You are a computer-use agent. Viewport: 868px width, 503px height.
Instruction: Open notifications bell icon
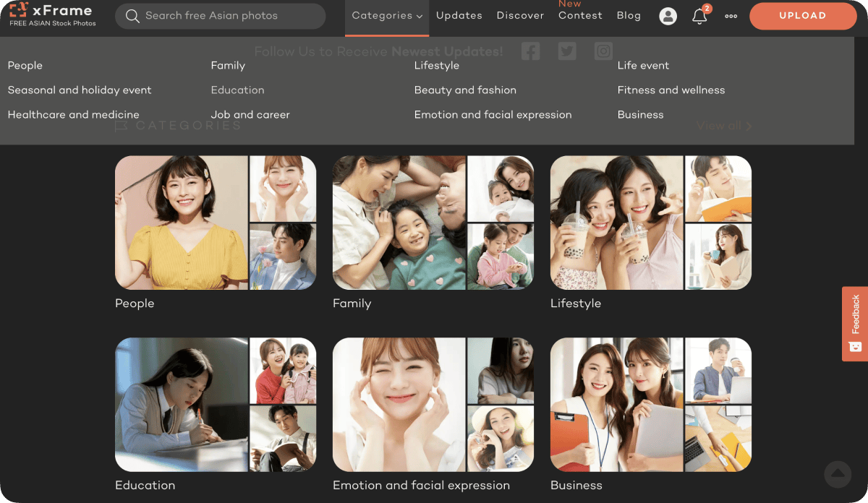[x=699, y=16]
